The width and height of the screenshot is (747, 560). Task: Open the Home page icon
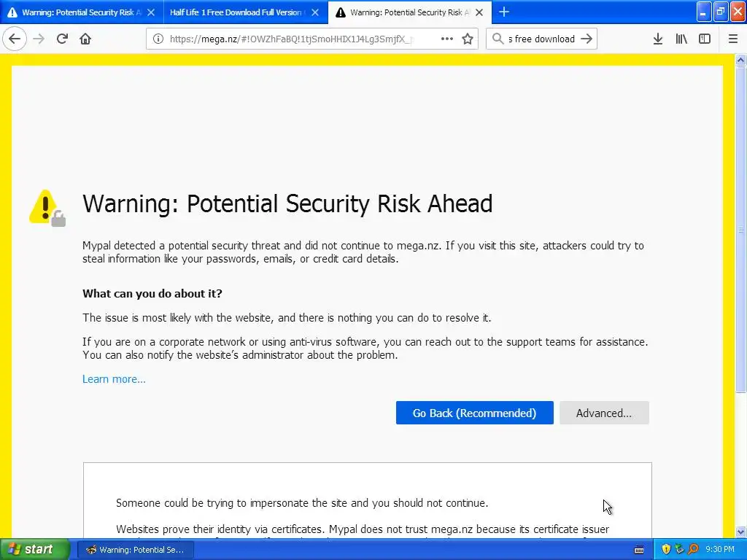pos(85,39)
